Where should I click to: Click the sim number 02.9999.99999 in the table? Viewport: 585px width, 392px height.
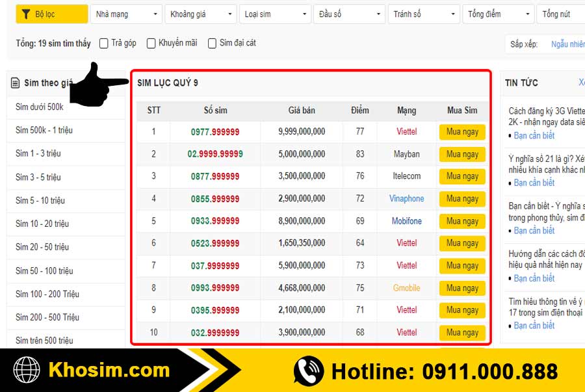pos(215,154)
